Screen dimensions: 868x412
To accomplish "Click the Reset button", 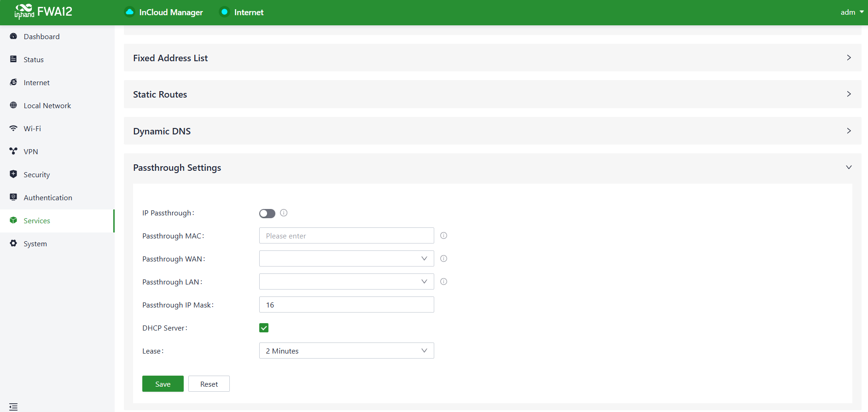I will [x=209, y=384].
